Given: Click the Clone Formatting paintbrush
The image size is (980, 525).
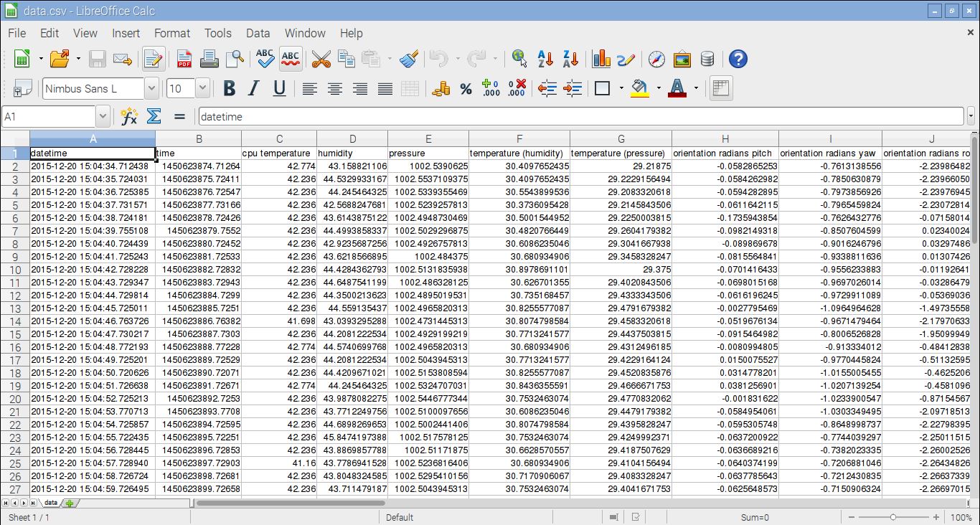Looking at the screenshot, I should [409, 60].
